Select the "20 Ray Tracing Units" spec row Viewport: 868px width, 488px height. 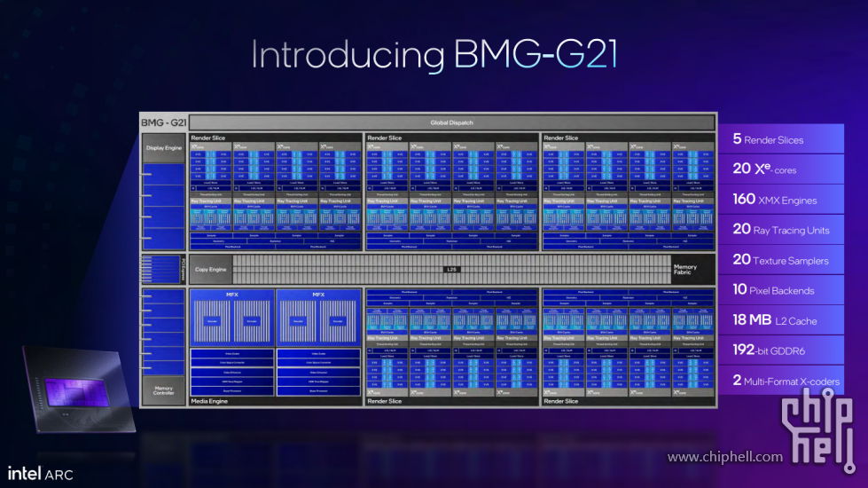[781, 229]
